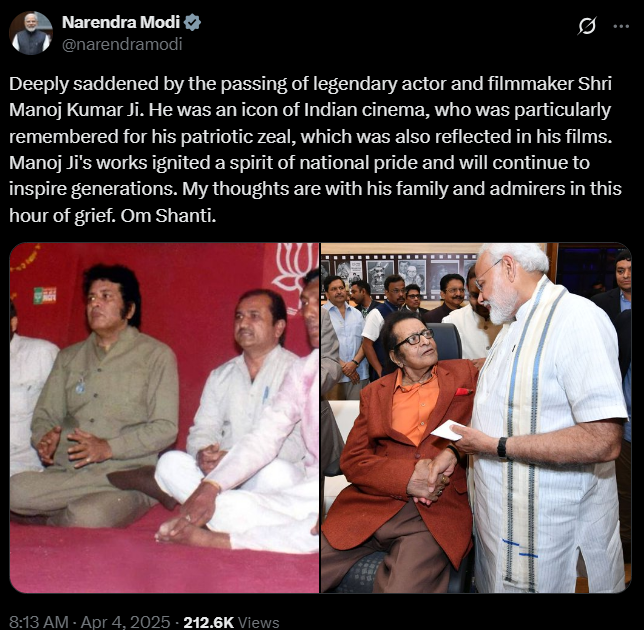Click the blue verified badge
The image size is (644, 630).
coord(192,22)
